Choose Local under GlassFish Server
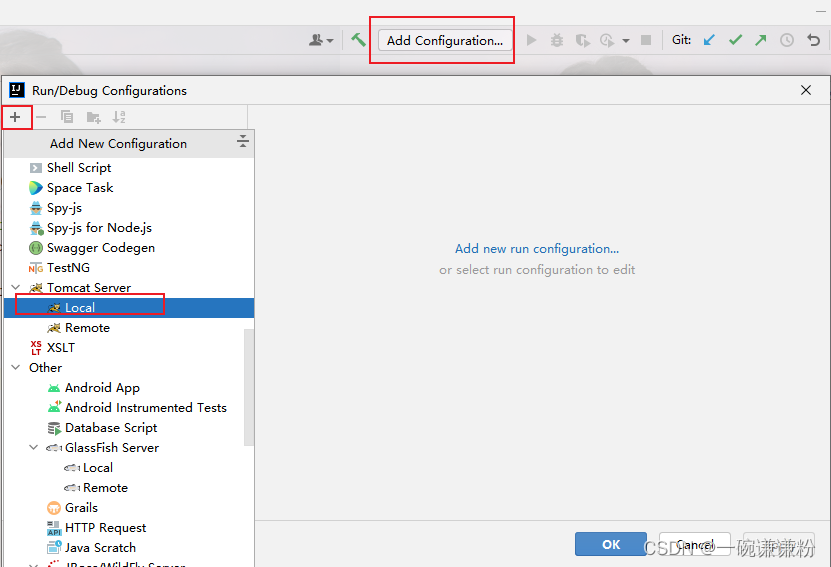The width and height of the screenshot is (831, 567). click(x=129, y=468)
